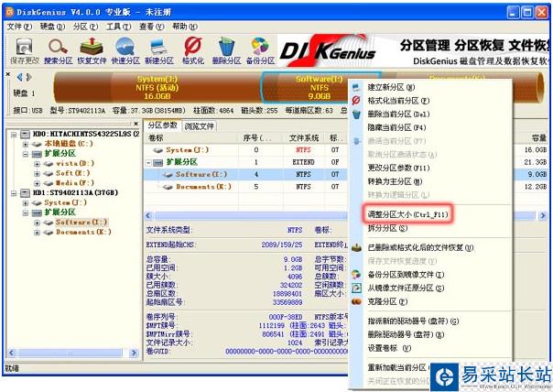Switch to the 浏览文件 tab
Image resolution: width=553 pixels, height=392 pixels.
pos(199,126)
